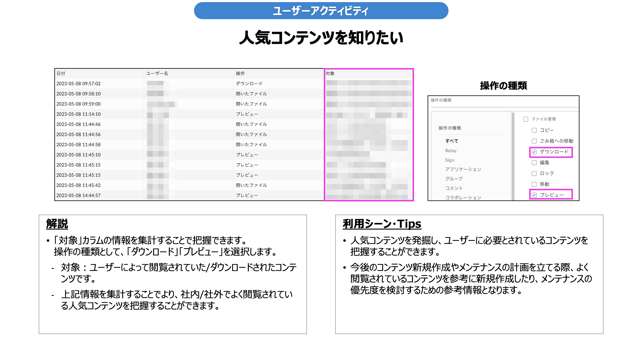Image resolution: width=644 pixels, height=356 pixels.
Task: Enable the コピー checkbox
Action: pos(534,130)
